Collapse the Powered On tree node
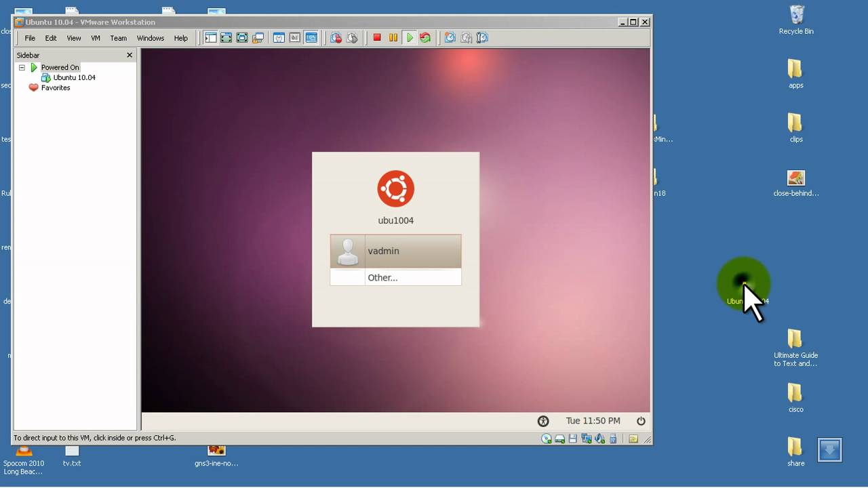The height and width of the screenshot is (488, 868). [22, 67]
